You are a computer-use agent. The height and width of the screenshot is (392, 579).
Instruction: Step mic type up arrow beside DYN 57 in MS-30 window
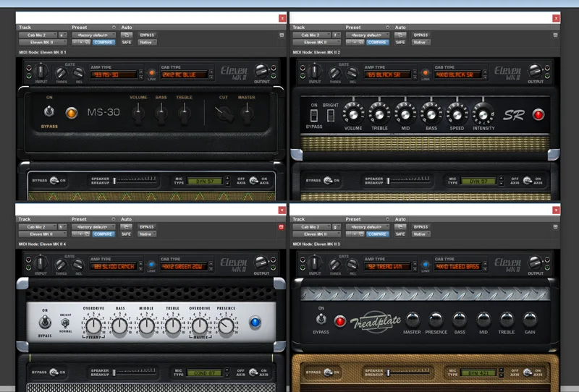227,179
